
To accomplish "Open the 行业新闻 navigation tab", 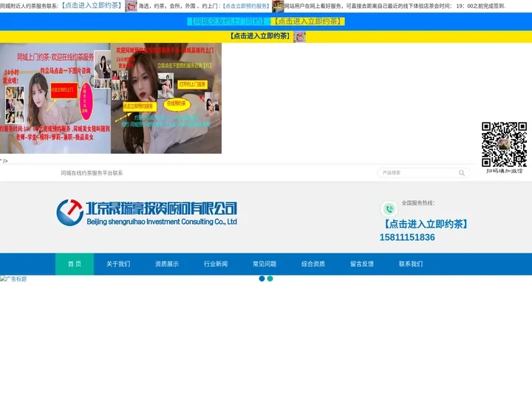I will (216, 264).
